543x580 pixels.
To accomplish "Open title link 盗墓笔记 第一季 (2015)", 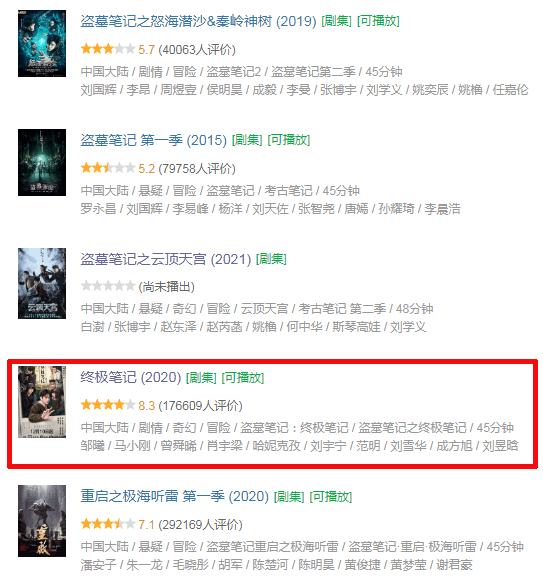I will [x=154, y=140].
